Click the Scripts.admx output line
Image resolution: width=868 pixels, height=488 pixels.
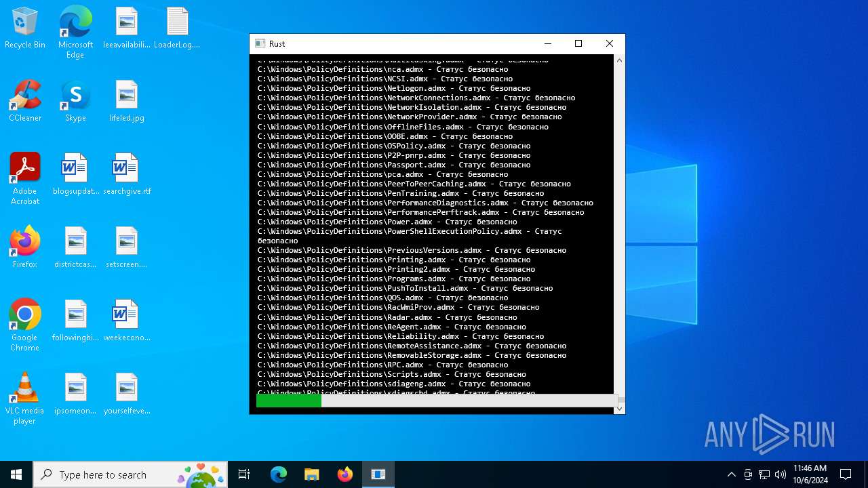[391, 374]
